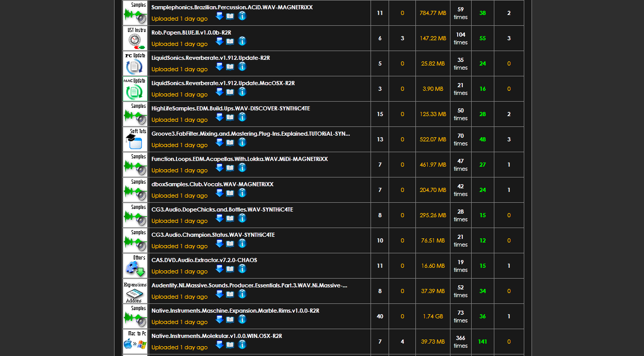Open the book icon on the Rob.Papen.BLUE.II row
Viewport: 644px width, 356px height.
pos(230,41)
